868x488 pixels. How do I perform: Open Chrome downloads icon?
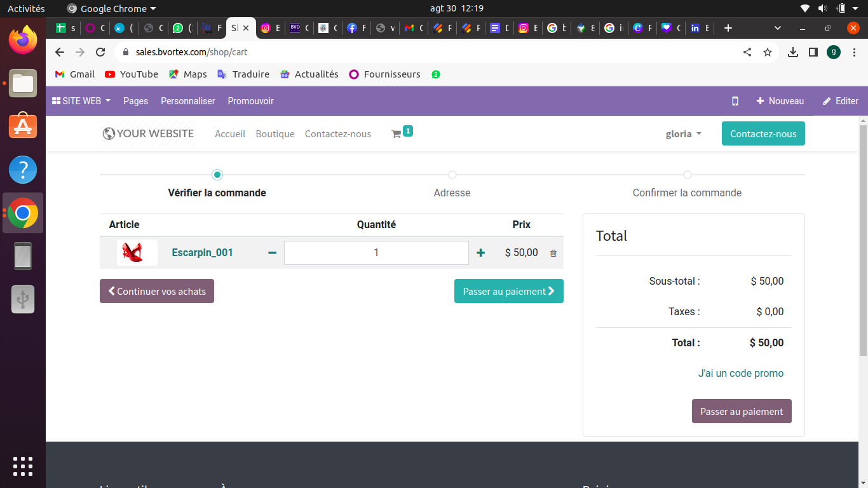792,52
